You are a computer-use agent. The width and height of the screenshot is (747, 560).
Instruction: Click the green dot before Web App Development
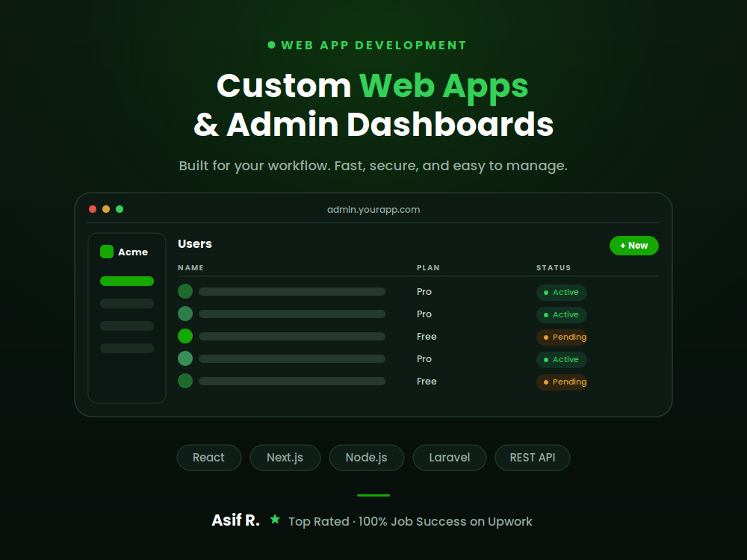(272, 45)
